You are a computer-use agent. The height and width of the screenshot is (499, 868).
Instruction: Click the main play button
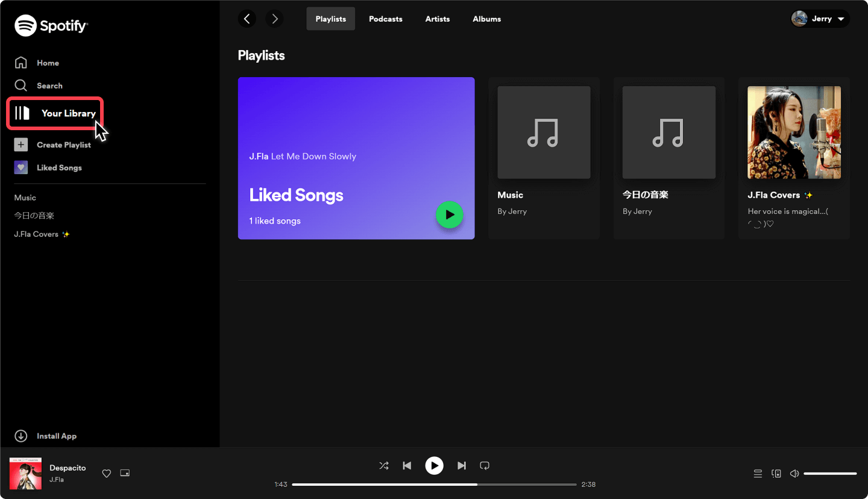tap(434, 465)
